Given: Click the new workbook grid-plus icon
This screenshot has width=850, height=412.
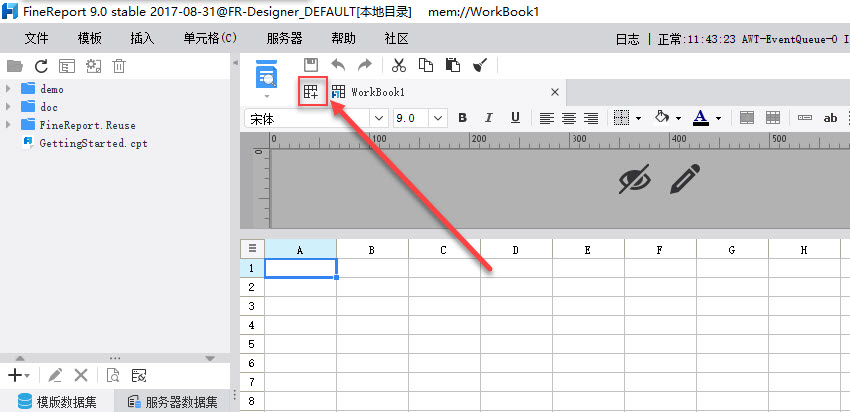Looking at the screenshot, I should (x=312, y=92).
